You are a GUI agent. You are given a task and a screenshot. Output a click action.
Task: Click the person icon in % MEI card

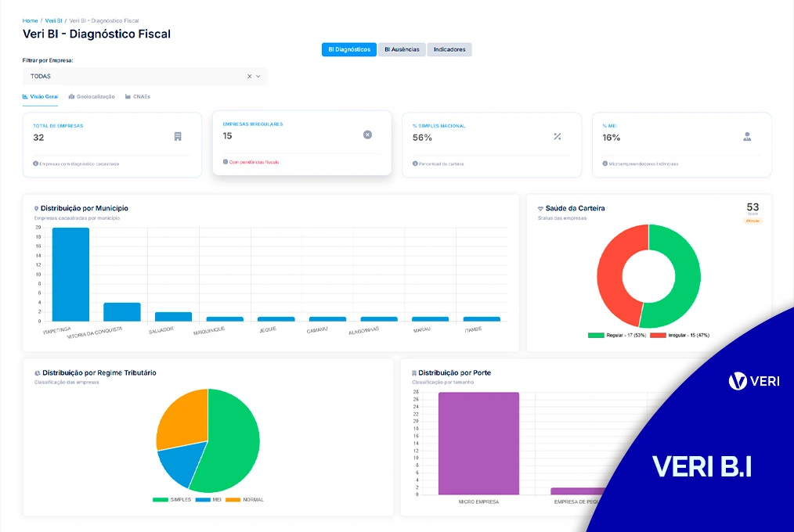[x=747, y=136]
